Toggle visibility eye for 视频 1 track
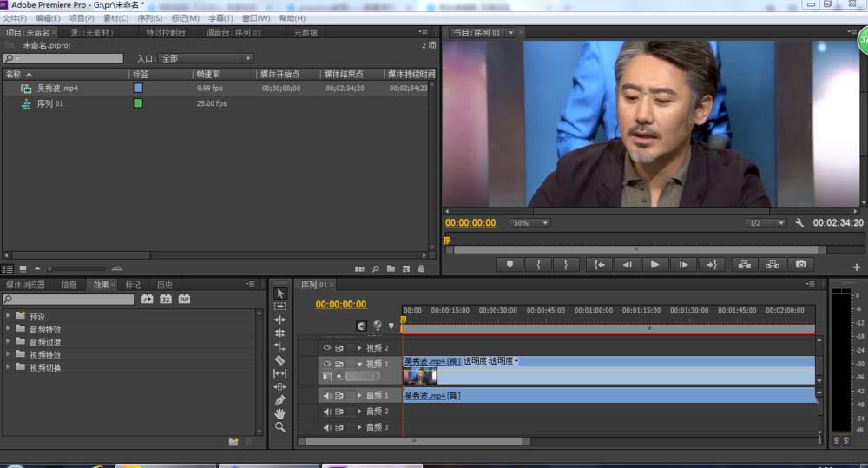 (x=326, y=364)
